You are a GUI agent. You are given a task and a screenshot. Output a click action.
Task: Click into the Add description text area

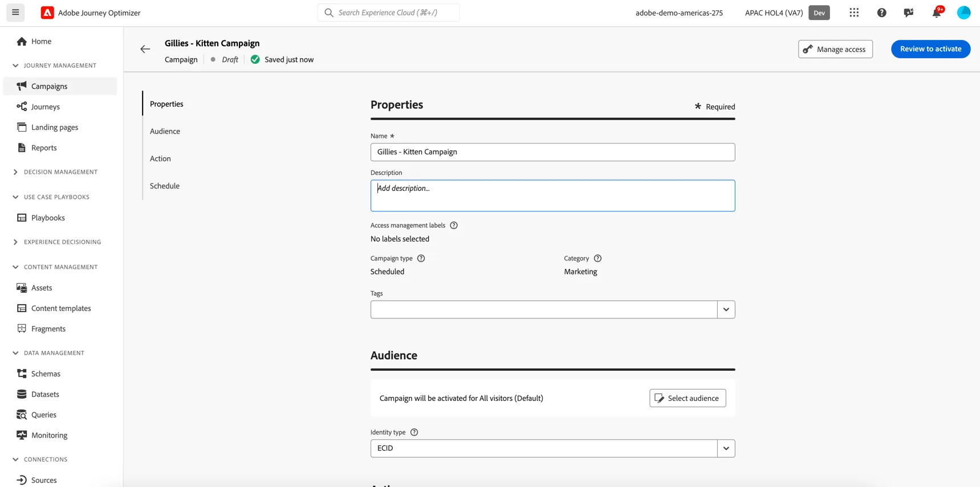tap(552, 196)
